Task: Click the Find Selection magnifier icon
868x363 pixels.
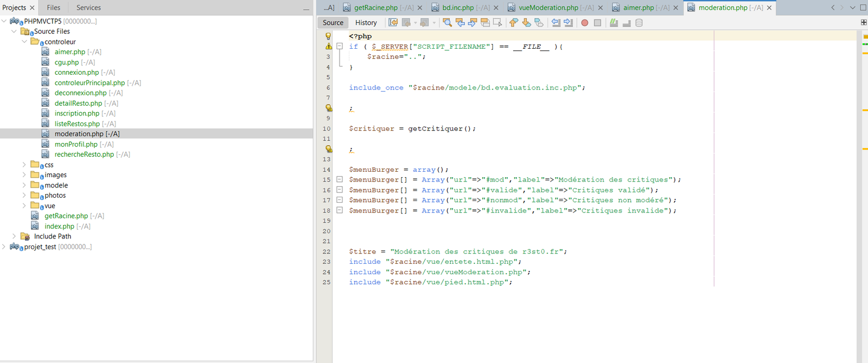Action: (x=447, y=23)
